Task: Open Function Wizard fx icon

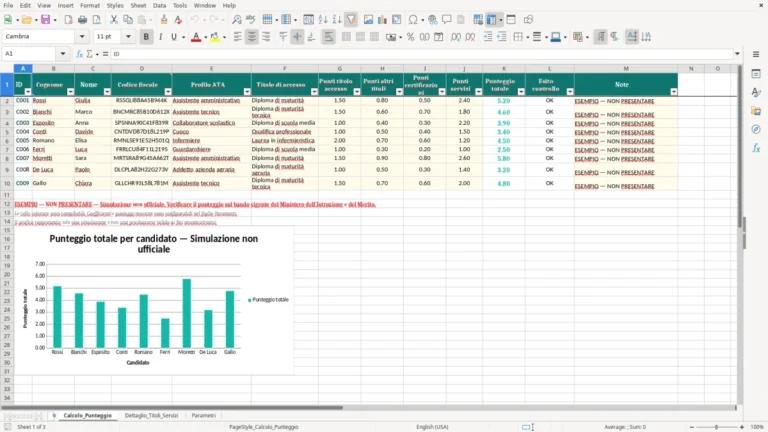Action: (x=79, y=54)
